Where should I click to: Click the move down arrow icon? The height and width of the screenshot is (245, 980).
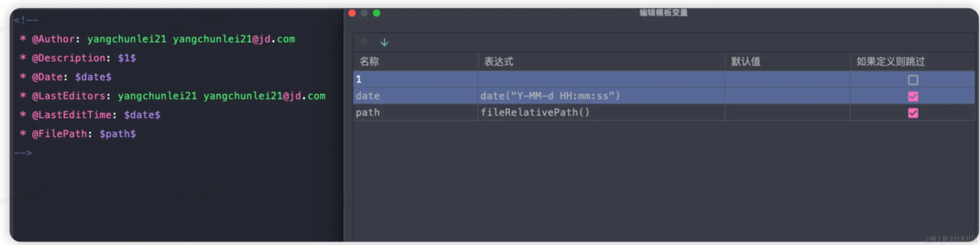[x=384, y=42]
